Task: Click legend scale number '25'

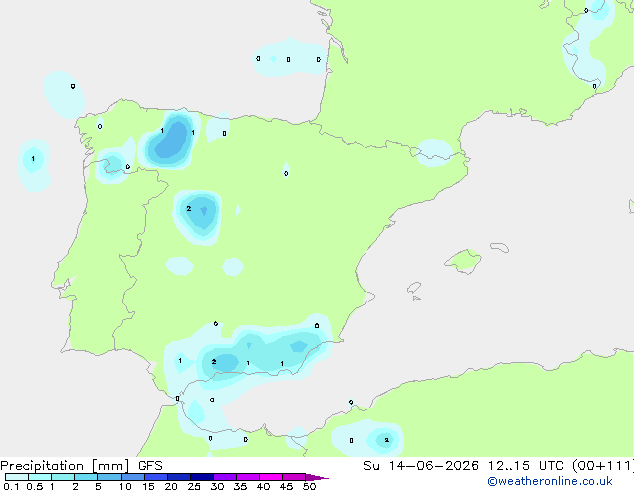Action: click(x=194, y=486)
